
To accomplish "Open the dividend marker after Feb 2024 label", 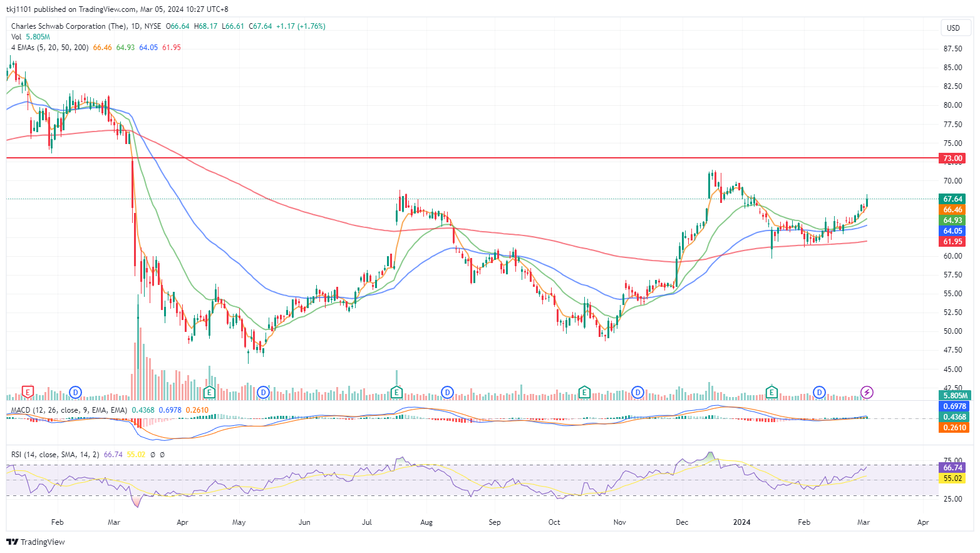I will (819, 392).
